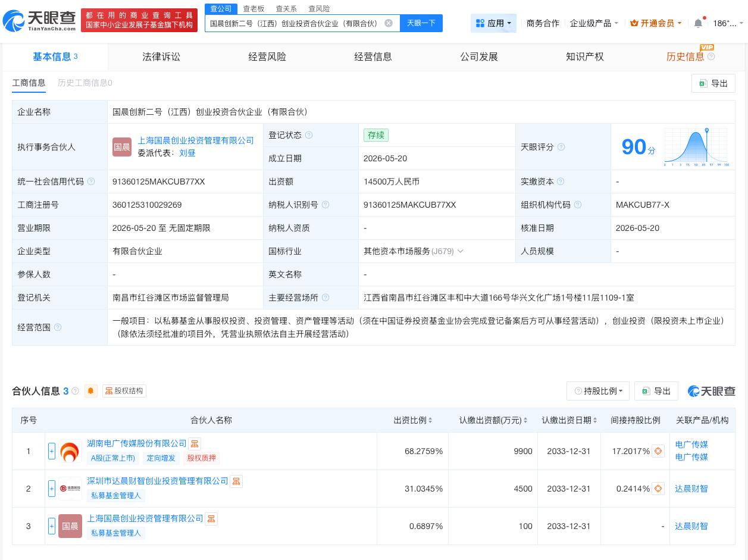Open equity chart icon next to partner 上海国晨创业投资管理有限公司

[211, 519]
